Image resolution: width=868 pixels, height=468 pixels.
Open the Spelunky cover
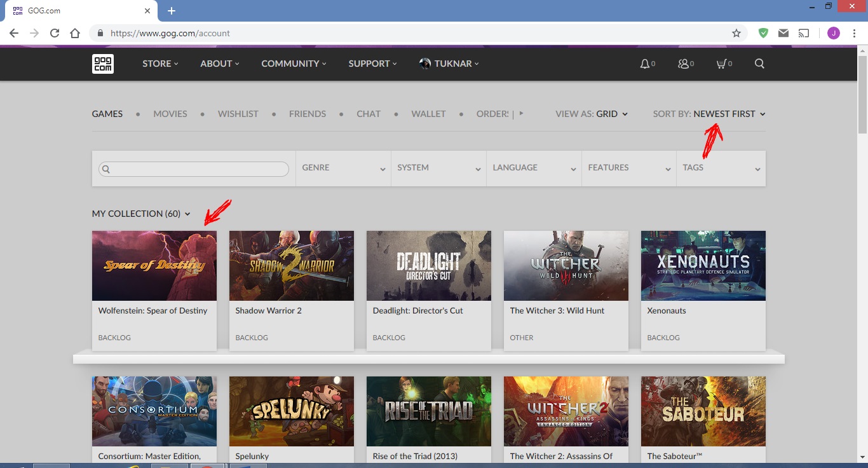[292, 411]
